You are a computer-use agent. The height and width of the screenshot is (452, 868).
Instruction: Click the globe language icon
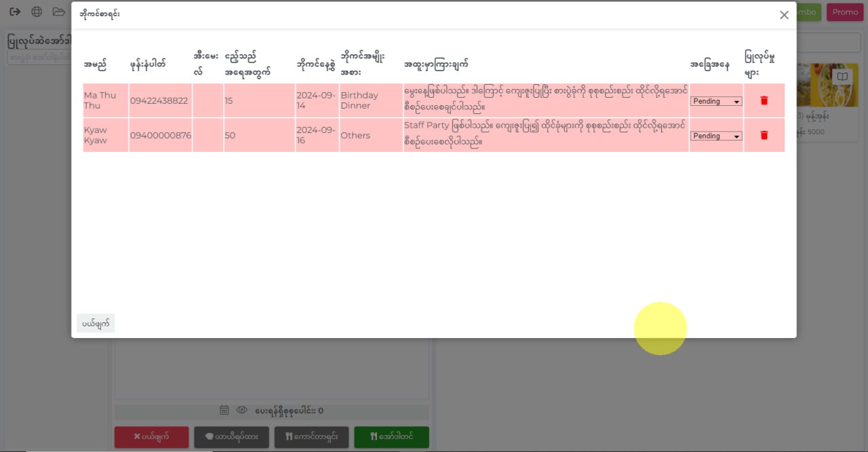(37, 12)
